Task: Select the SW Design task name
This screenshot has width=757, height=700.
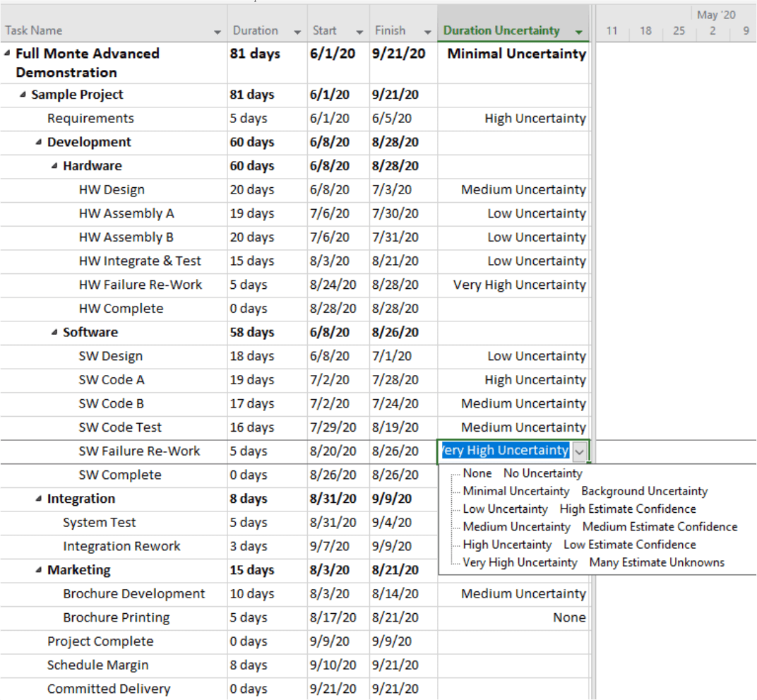Action: click(111, 356)
